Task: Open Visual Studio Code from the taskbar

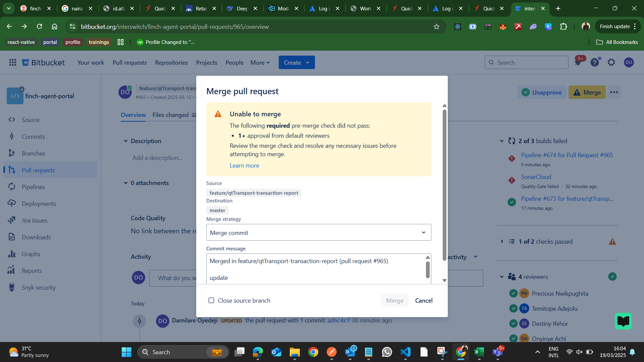Action: [406, 352]
